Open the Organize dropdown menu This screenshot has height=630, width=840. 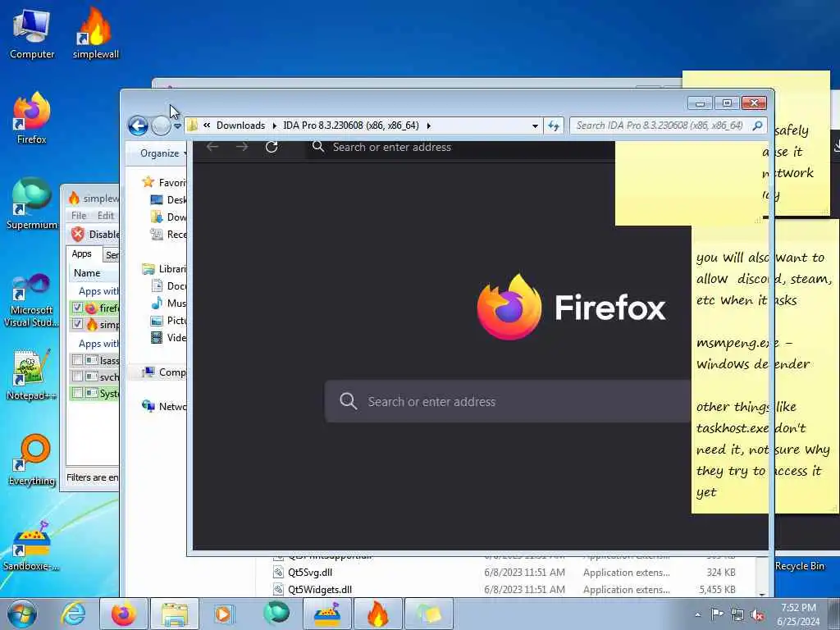[163, 153]
